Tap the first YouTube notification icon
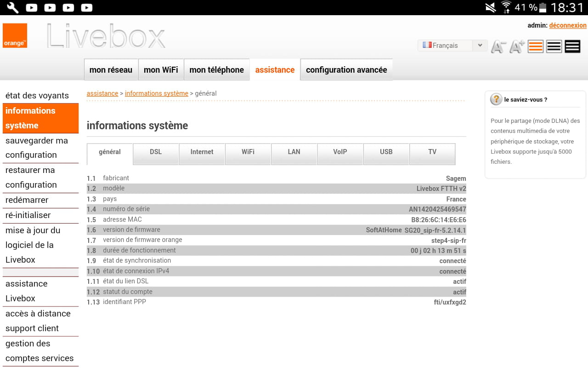Screen dimensions: 588x368 tap(32, 7)
